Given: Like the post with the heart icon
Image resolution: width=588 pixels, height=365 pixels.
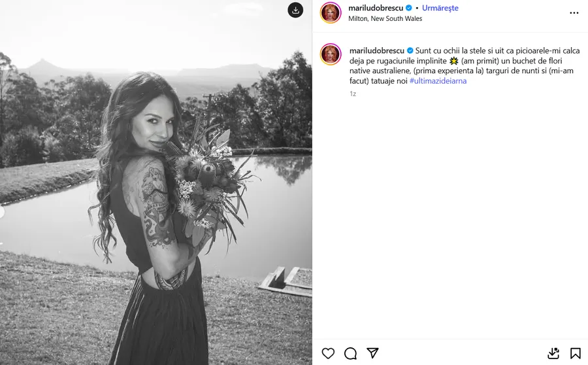Looking at the screenshot, I should 328,353.
